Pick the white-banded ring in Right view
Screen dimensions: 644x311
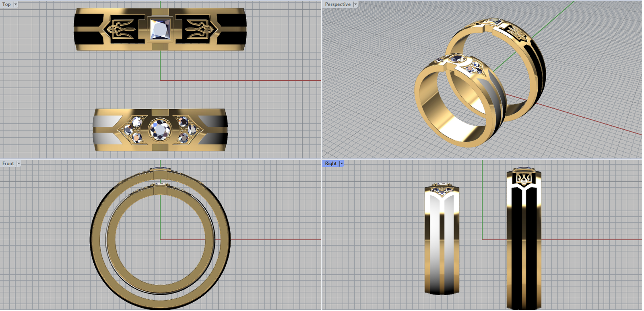click(442, 242)
